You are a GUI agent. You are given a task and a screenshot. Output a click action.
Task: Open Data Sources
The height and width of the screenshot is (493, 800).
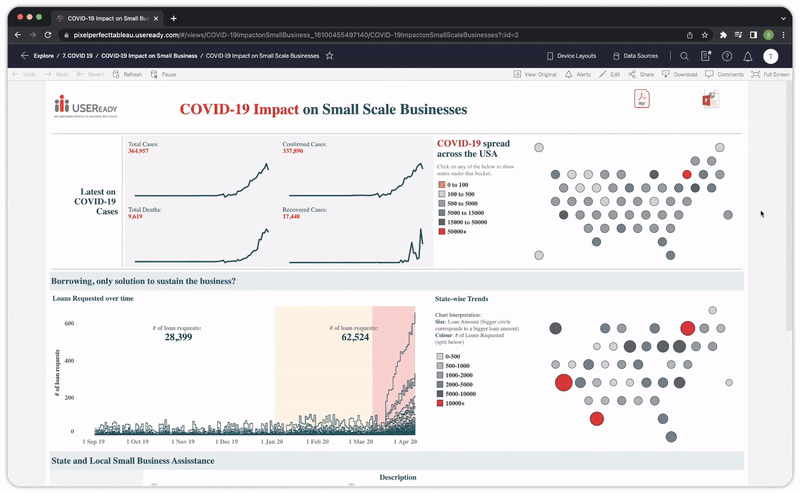tap(635, 56)
